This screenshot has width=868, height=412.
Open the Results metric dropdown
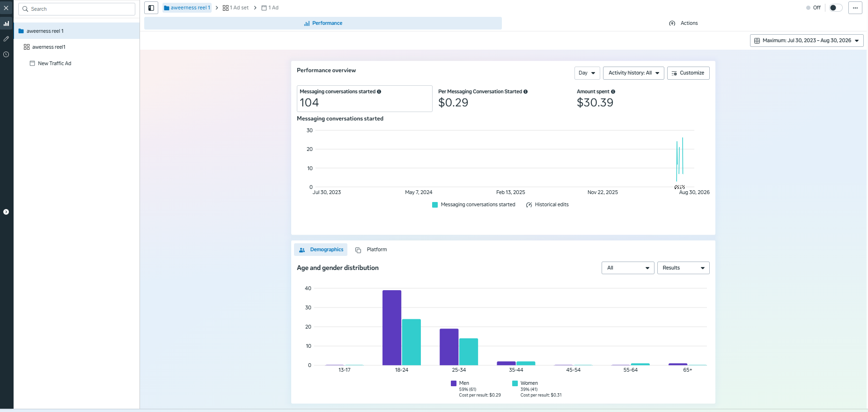tap(684, 268)
